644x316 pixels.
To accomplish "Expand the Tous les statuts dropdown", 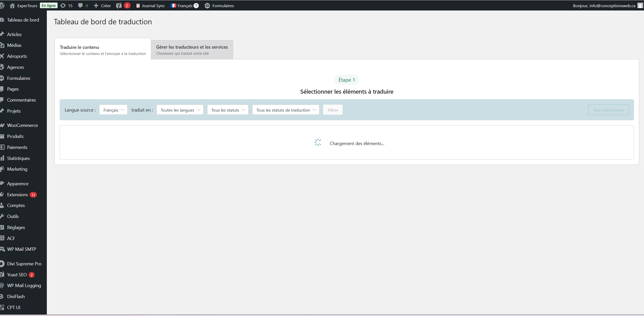I will [228, 110].
